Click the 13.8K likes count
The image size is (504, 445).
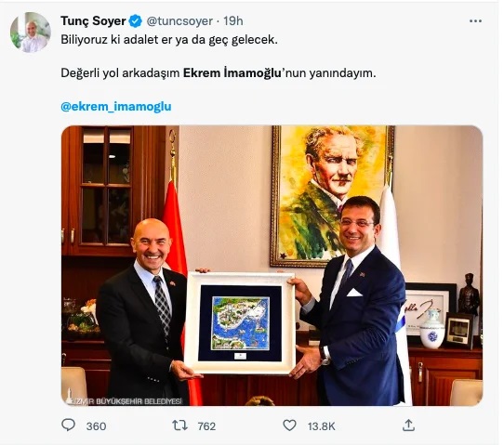(x=322, y=426)
